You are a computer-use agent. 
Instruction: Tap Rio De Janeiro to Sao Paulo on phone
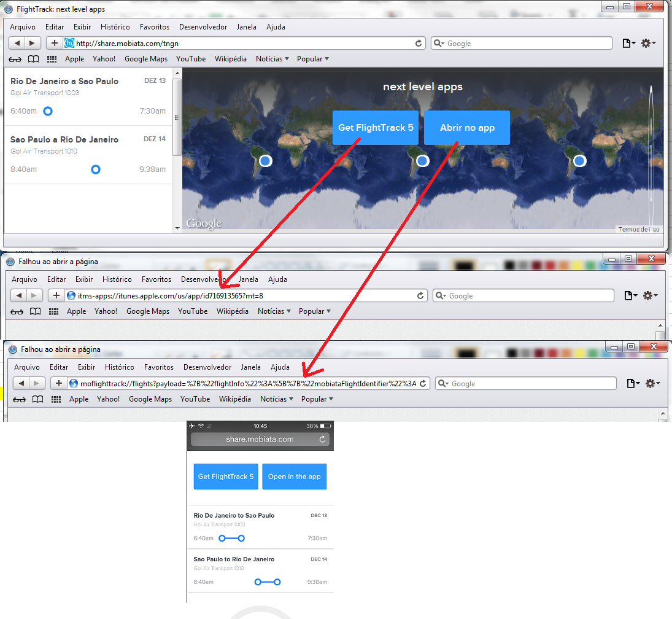260,527
